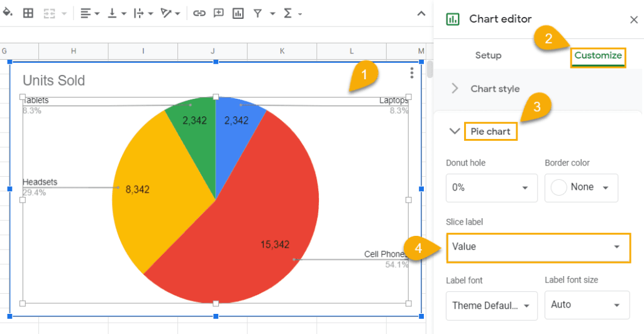Select column H header
The height and width of the screenshot is (334, 644).
(x=74, y=52)
